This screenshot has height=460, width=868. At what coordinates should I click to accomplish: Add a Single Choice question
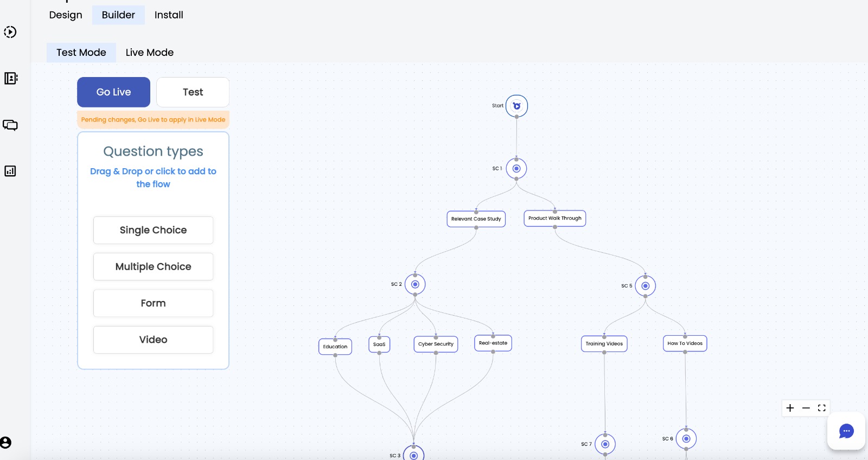tap(153, 231)
